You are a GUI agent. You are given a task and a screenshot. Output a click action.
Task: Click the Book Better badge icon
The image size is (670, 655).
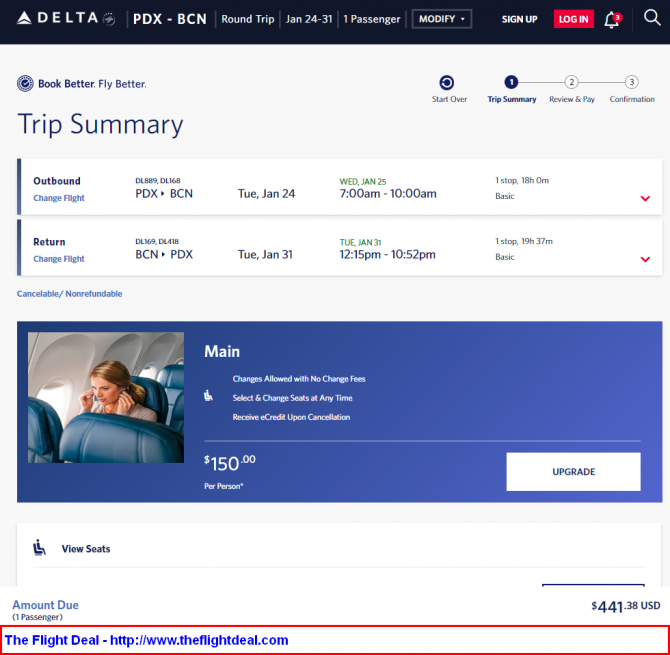(x=25, y=83)
